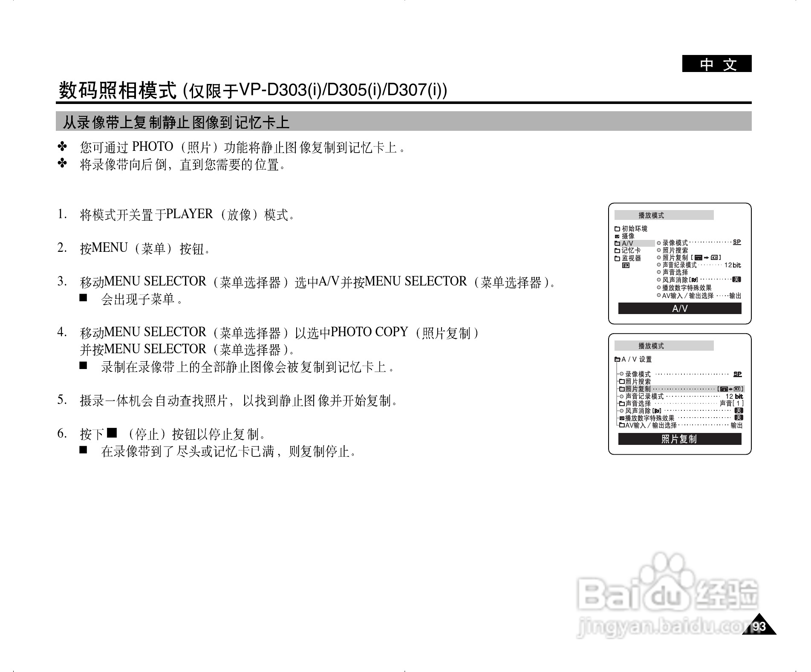
Task: Click 播放数字特殊效果 icon in A/V 设置 screen
Action: (x=622, y=418)
